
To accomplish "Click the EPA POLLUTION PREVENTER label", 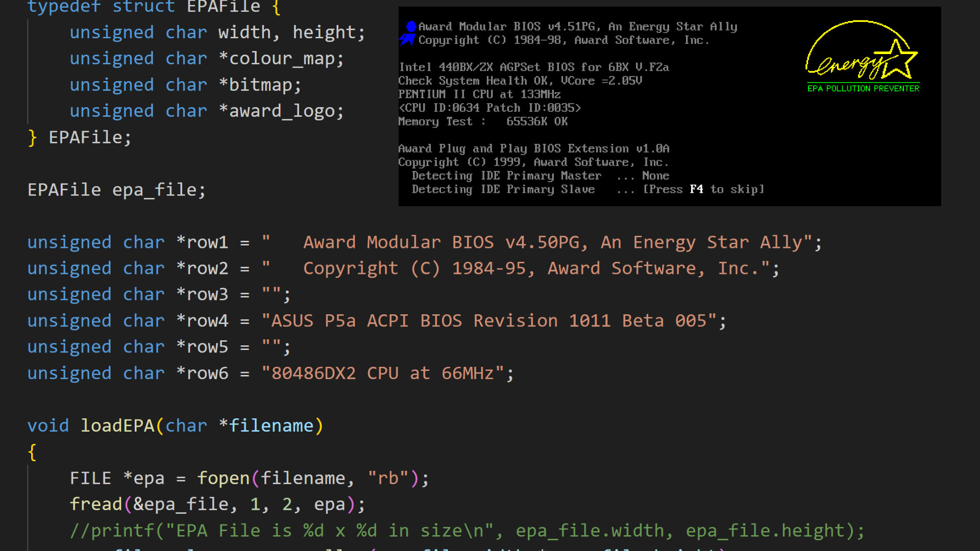I will 863,88.
